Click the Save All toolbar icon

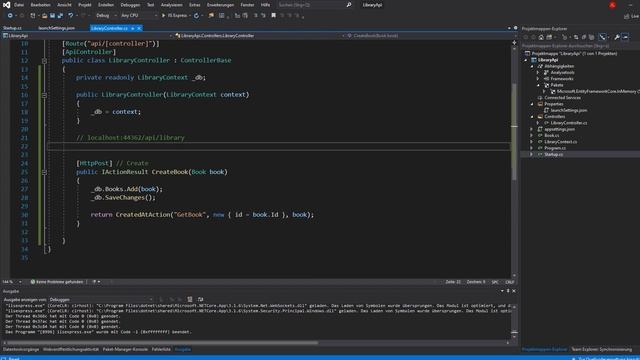pyautogui.click(x=60, y=16)
